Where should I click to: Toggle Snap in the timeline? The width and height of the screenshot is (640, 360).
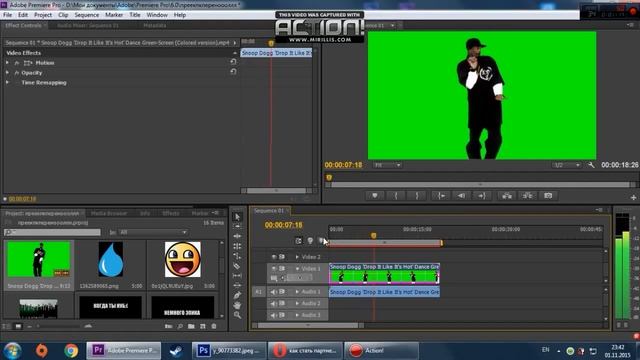click(299, 241)
